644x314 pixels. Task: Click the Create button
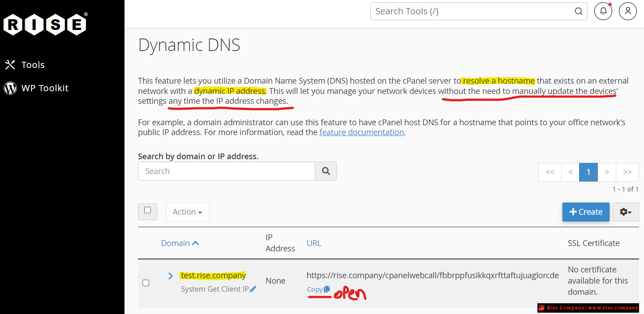586,212
